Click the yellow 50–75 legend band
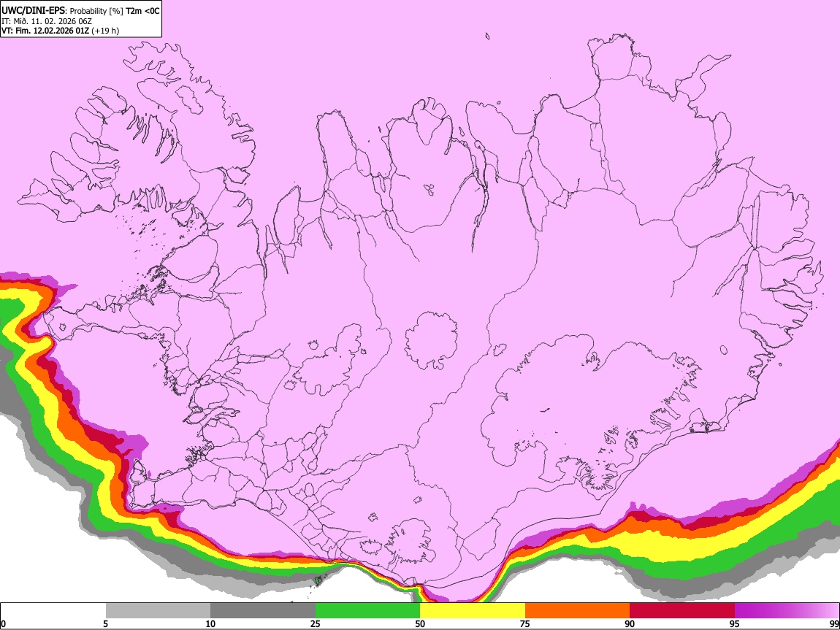 pyautogui.click(x=473, y=611)
